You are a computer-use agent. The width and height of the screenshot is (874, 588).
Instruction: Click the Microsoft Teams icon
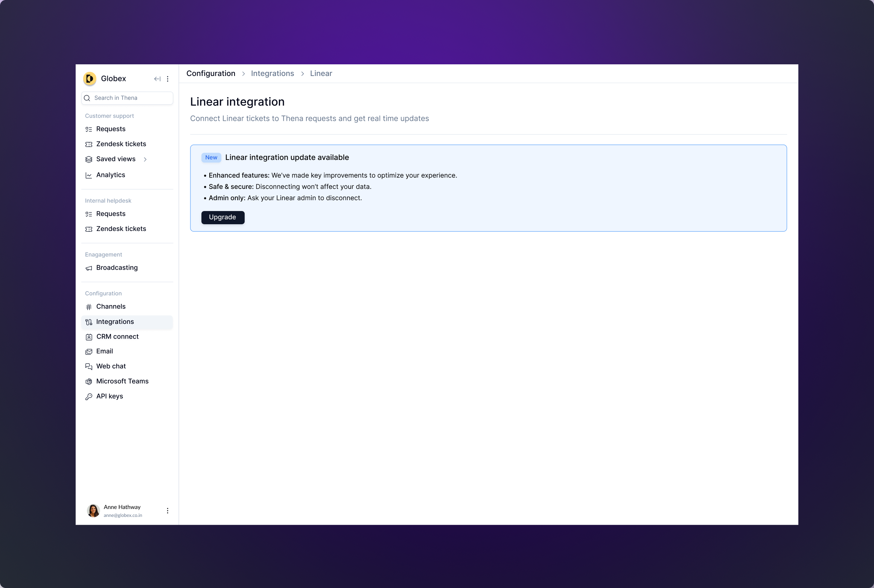89,382
